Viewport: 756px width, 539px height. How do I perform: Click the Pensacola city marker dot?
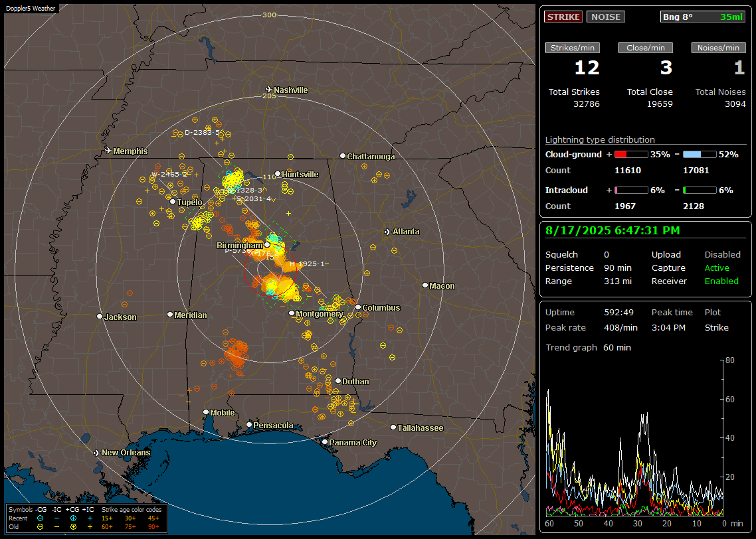[249, 425]
